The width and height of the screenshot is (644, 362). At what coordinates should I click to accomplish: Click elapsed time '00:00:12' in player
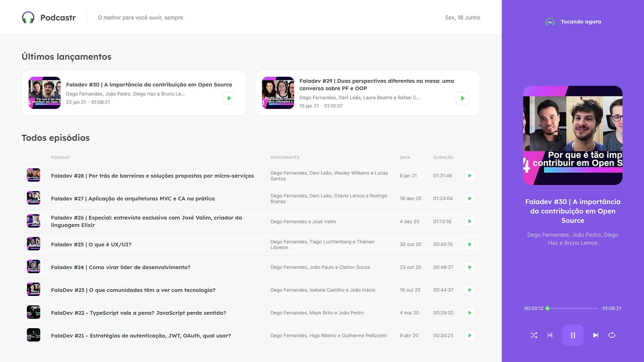click(534, 308)
